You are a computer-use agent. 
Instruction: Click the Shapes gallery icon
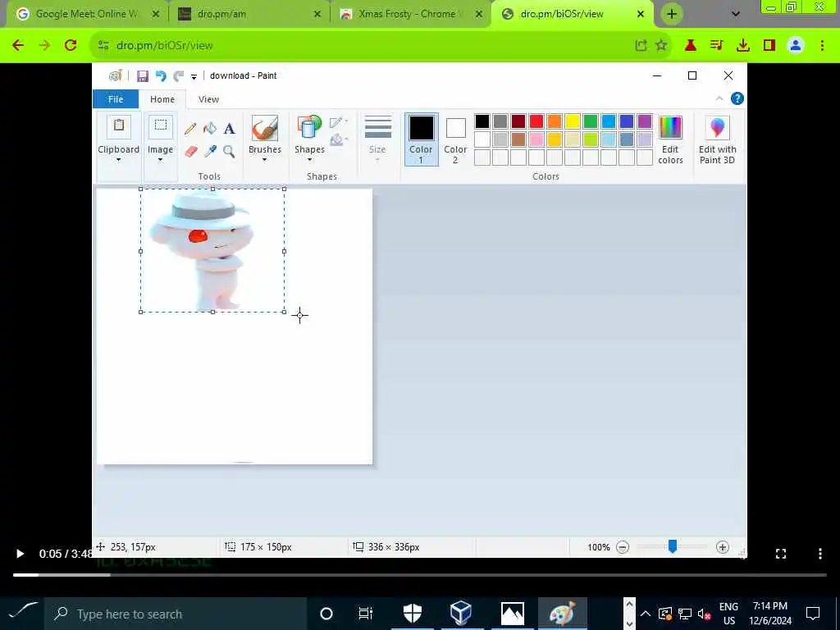click(309, 128)
